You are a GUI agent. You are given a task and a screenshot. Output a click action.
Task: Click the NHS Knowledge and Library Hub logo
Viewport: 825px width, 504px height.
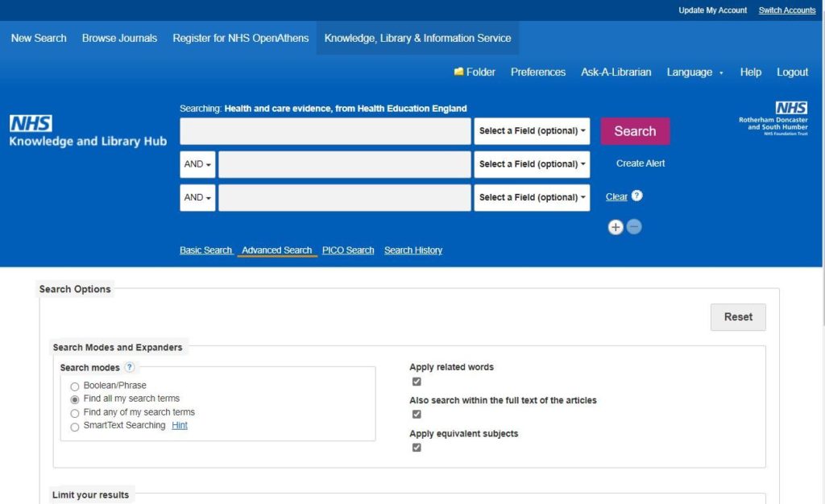click(89, 129)
